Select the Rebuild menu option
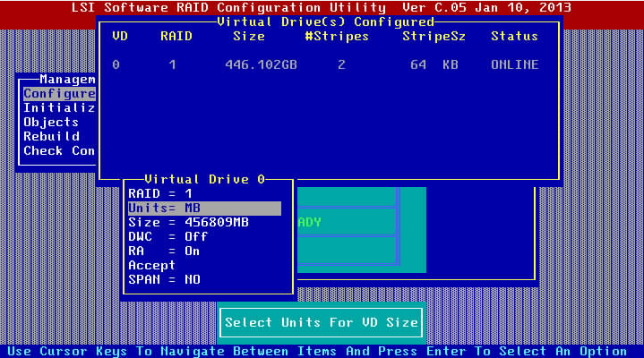The height and width of the screenshot is (358, 644). coord(51,137)
